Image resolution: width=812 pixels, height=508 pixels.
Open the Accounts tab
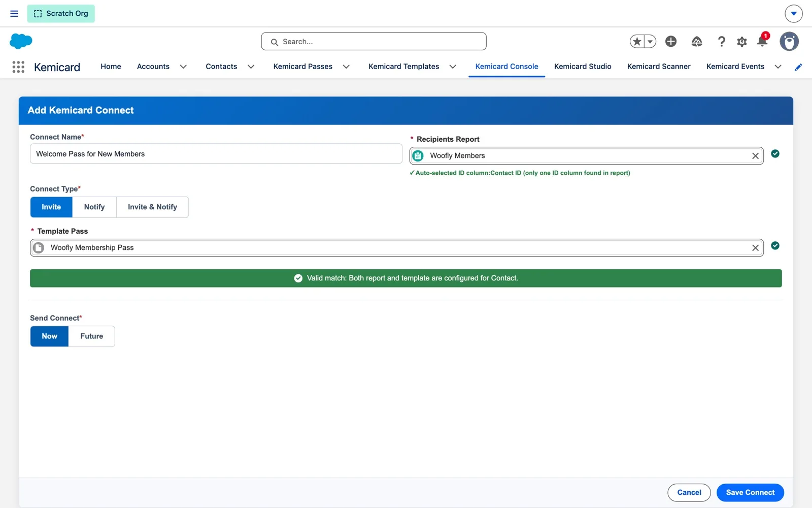153,67
